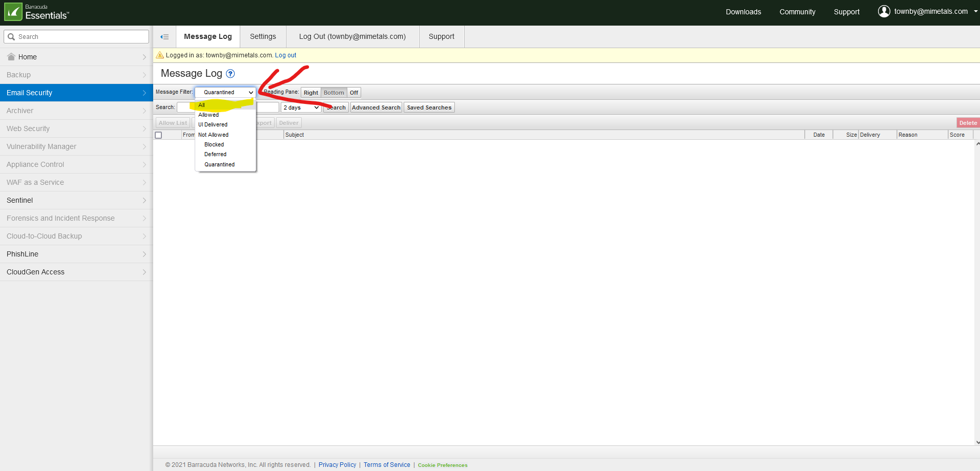Open the Settings tab

point(263,36)
